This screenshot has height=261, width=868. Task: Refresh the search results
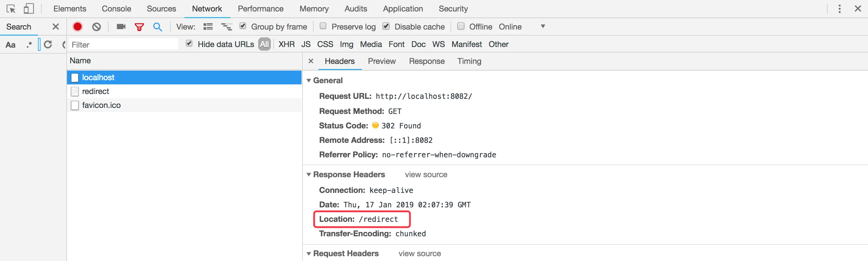click(x=48, y=44)
